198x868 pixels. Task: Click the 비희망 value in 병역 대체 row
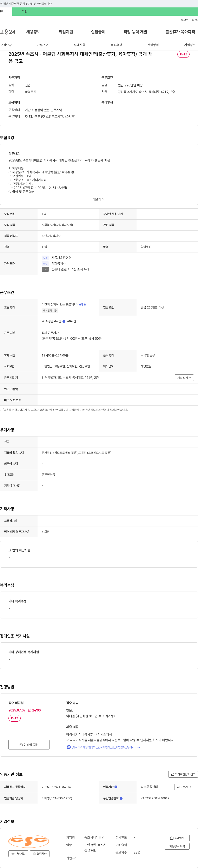point(46,532)
